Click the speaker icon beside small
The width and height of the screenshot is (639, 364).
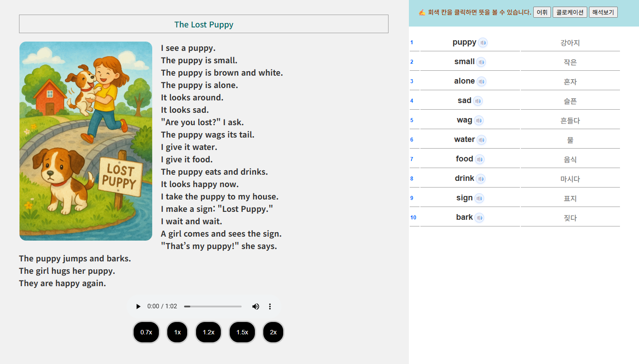coord(481,62)
